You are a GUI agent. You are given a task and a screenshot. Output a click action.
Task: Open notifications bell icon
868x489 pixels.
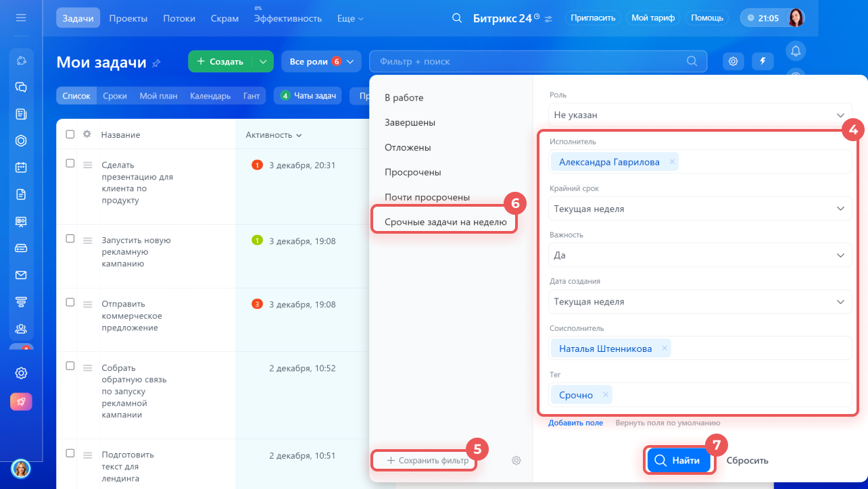796,51
